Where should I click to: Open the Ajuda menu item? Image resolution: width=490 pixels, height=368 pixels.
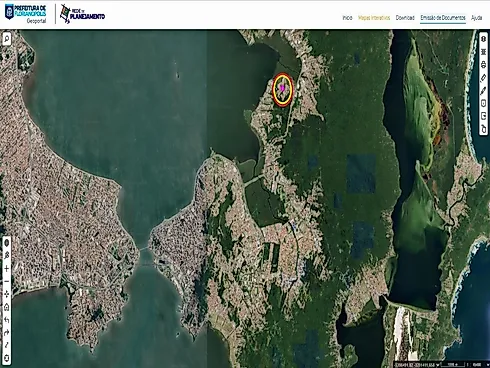(476, 18)
